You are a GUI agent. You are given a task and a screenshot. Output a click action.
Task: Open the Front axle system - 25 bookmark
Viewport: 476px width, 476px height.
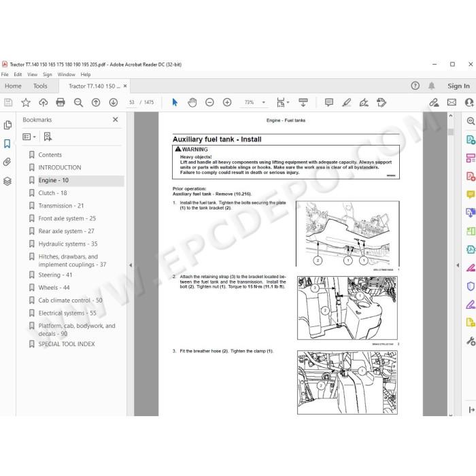point(67,218)
